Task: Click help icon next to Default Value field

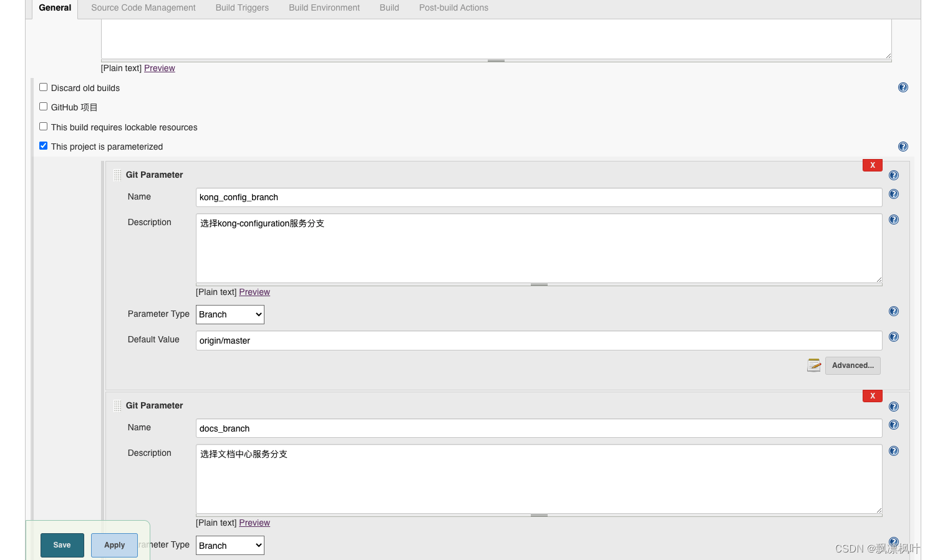Action: click(x=893, y=337)
